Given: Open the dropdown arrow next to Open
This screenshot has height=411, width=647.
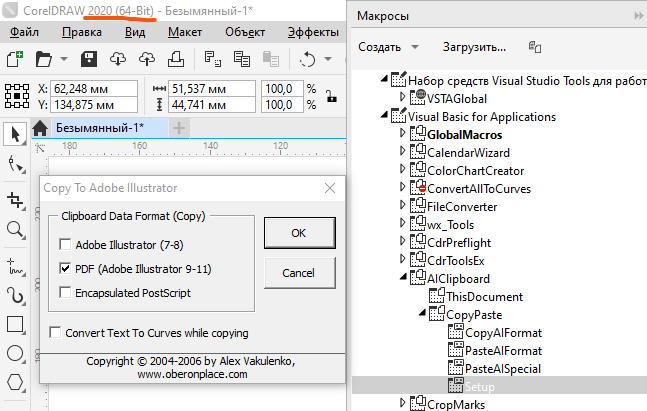Looking at the screenshot, I should click(64, 59).
